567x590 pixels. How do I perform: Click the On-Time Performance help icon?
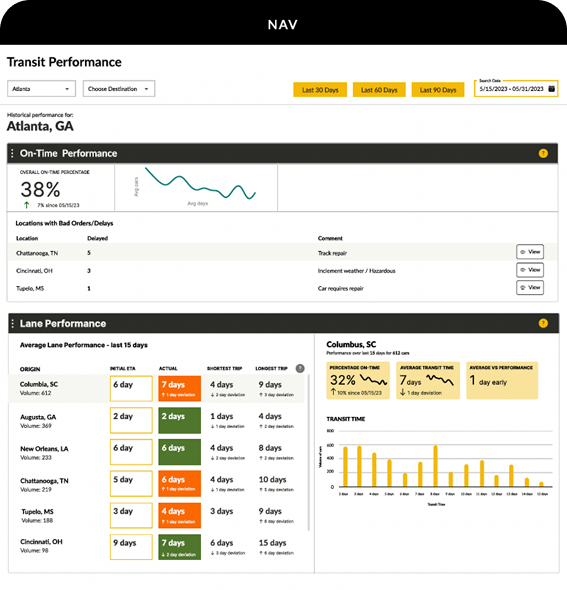(x=543, y=153)
